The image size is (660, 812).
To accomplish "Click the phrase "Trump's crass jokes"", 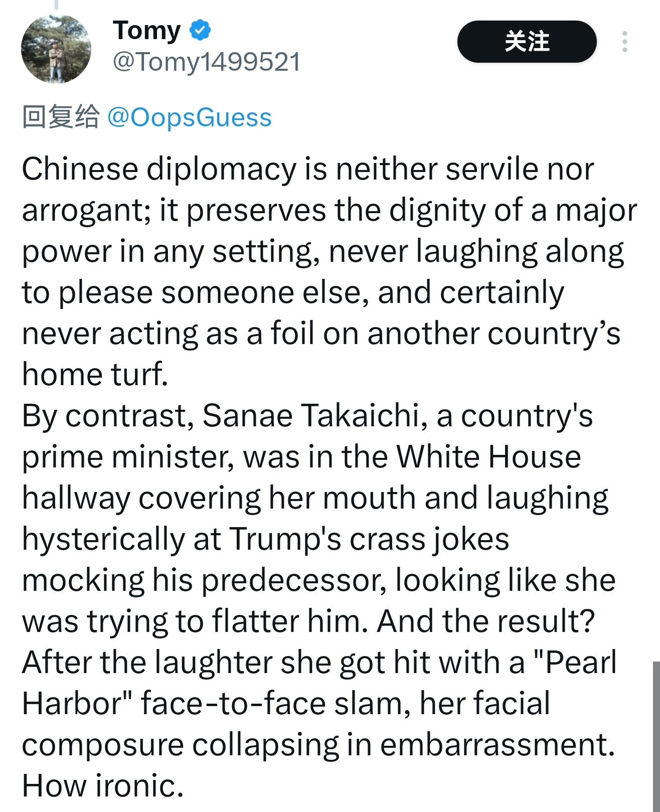I will point(369,539).
